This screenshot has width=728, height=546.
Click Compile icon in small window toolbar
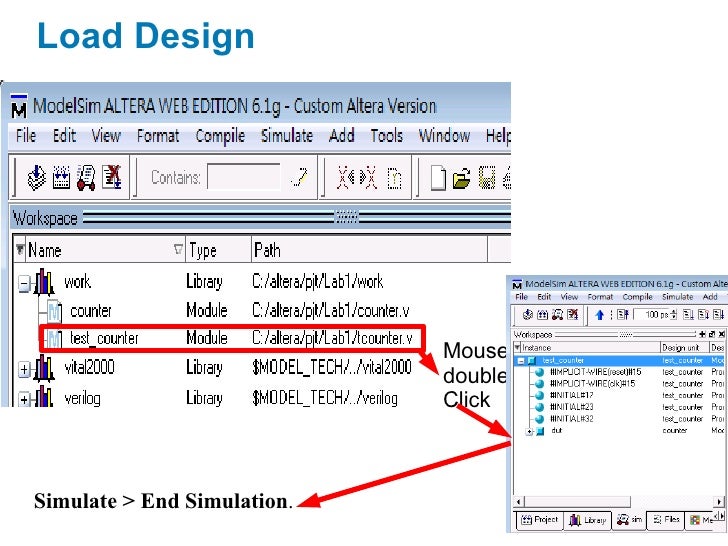click(x=527, y=315)
